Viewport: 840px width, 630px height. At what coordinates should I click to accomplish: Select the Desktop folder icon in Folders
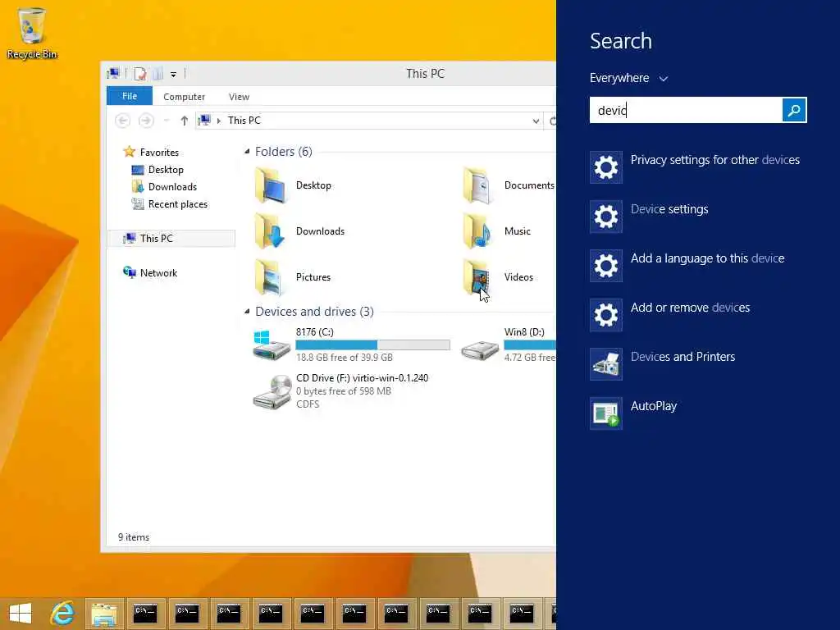tap(269, 185)
